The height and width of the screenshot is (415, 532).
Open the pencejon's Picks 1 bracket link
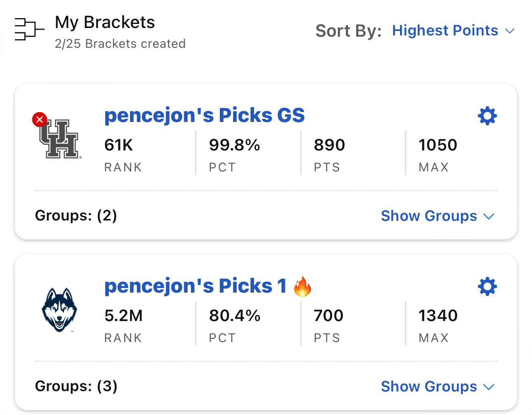tap(195, 286)
